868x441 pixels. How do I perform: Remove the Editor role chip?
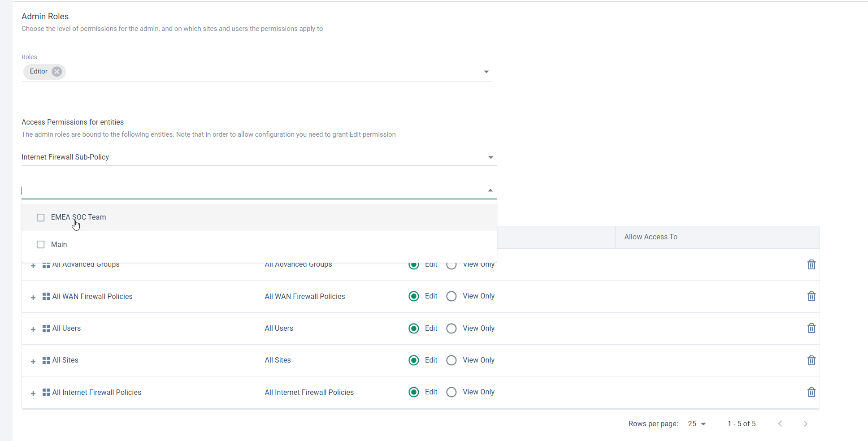56,71
